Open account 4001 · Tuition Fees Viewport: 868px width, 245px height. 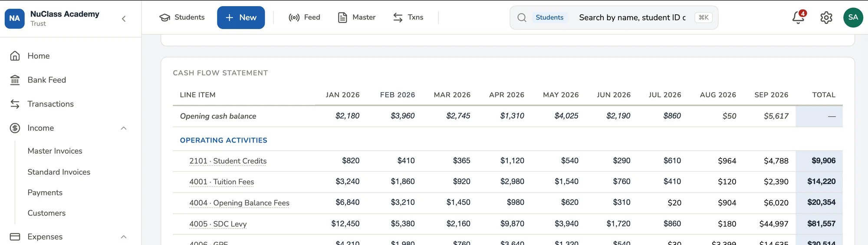(222, 182)
